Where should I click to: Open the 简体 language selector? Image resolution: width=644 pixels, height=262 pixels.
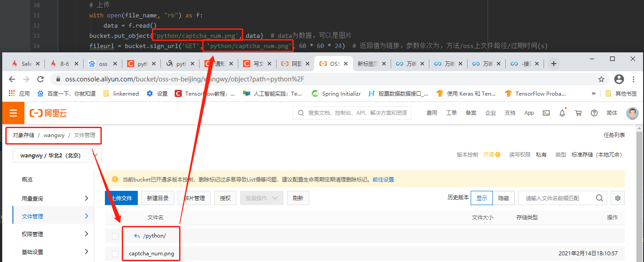pyautogui.click(x=612, y=113)
